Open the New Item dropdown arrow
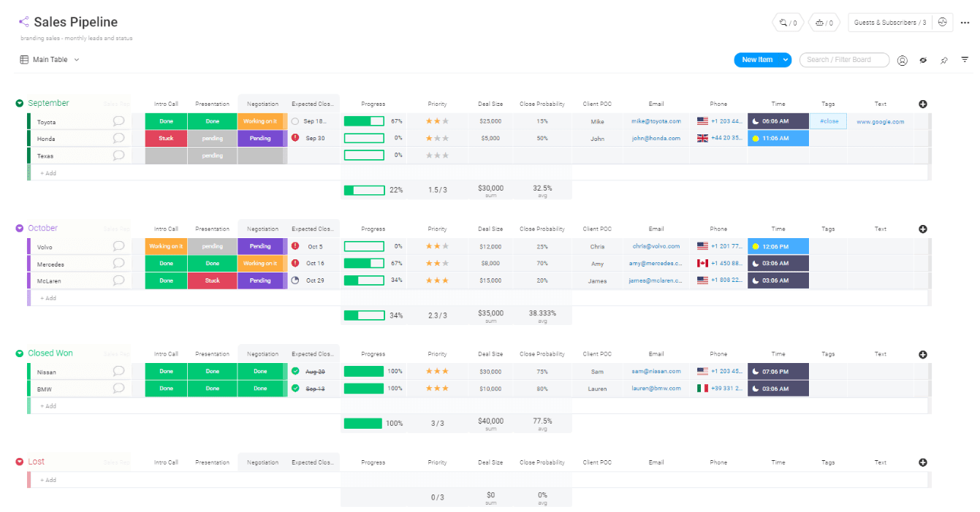 pyautogui.click(x=786, y=60)
